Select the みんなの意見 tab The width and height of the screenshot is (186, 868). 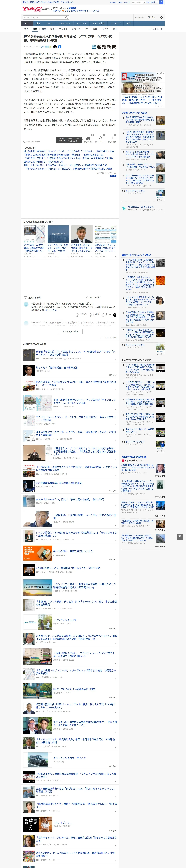[98, 24]
